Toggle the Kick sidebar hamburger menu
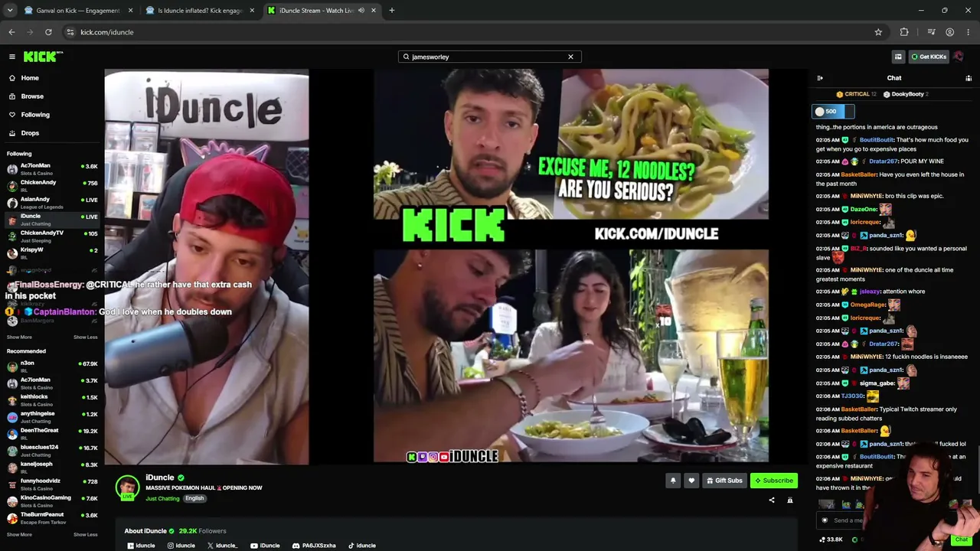The height and width of the screenshot is (551, 980). pos(12,57)
